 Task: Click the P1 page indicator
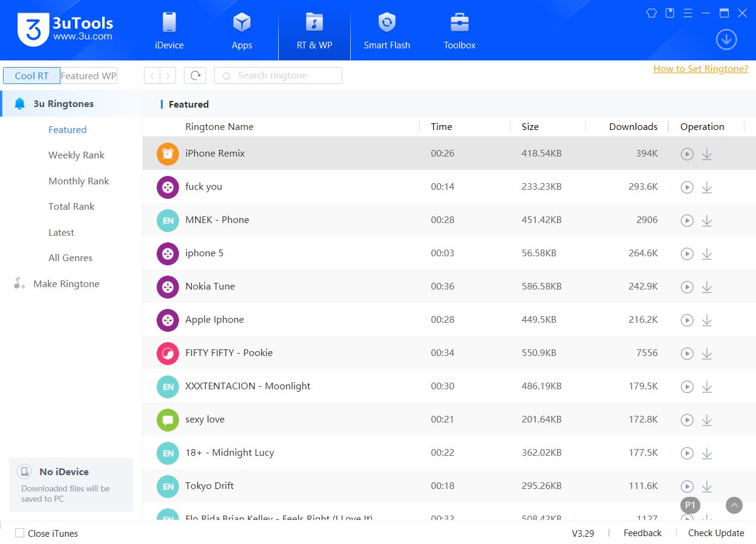tap(690, 505)
